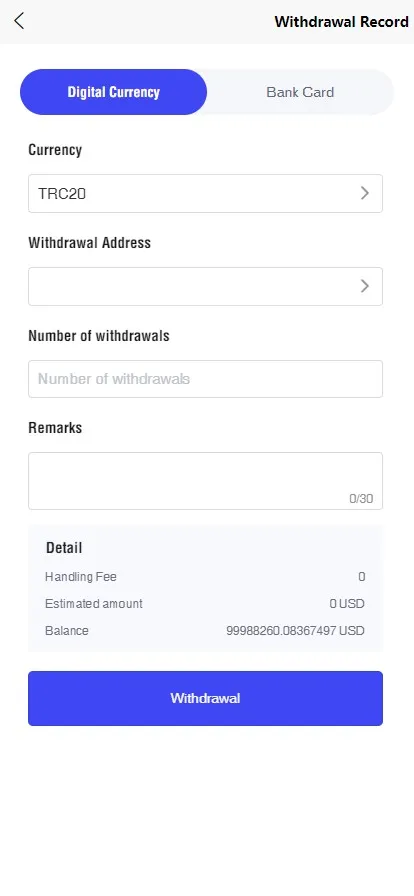The image size is (414, 896).
Task: Switch to the Digital Currency tab
Action: (113, 92)
